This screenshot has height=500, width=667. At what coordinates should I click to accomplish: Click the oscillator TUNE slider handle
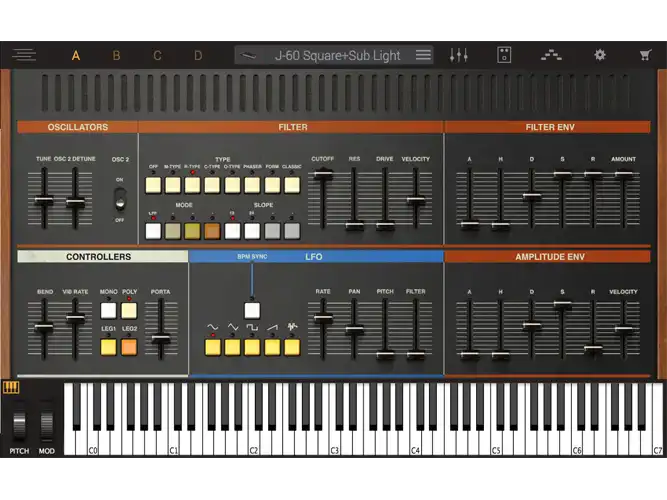pos(44,200)
